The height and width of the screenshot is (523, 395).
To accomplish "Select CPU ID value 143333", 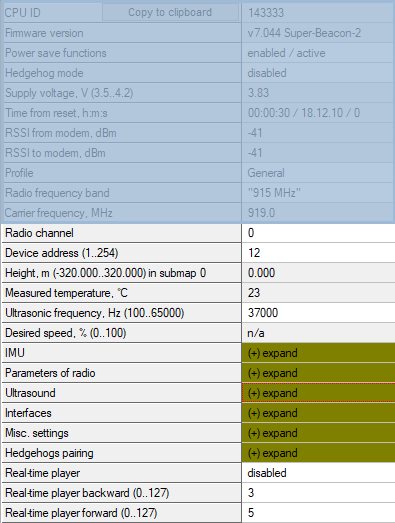I will point(318,13).
